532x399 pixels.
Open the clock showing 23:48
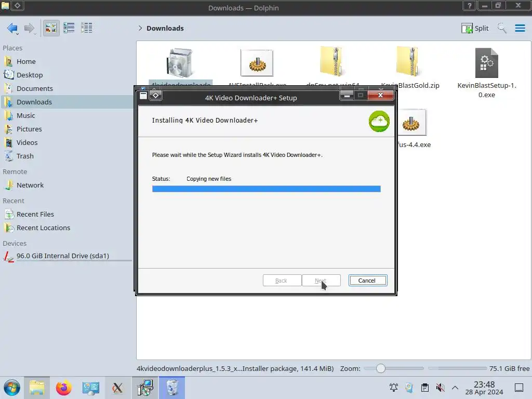point(484,388)
